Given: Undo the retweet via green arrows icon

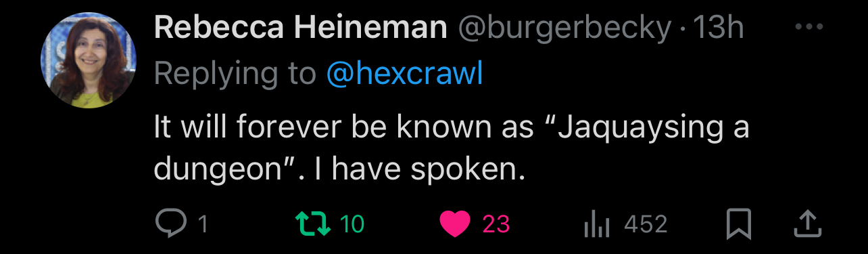Looking at the screenshot, I should 314,224.
